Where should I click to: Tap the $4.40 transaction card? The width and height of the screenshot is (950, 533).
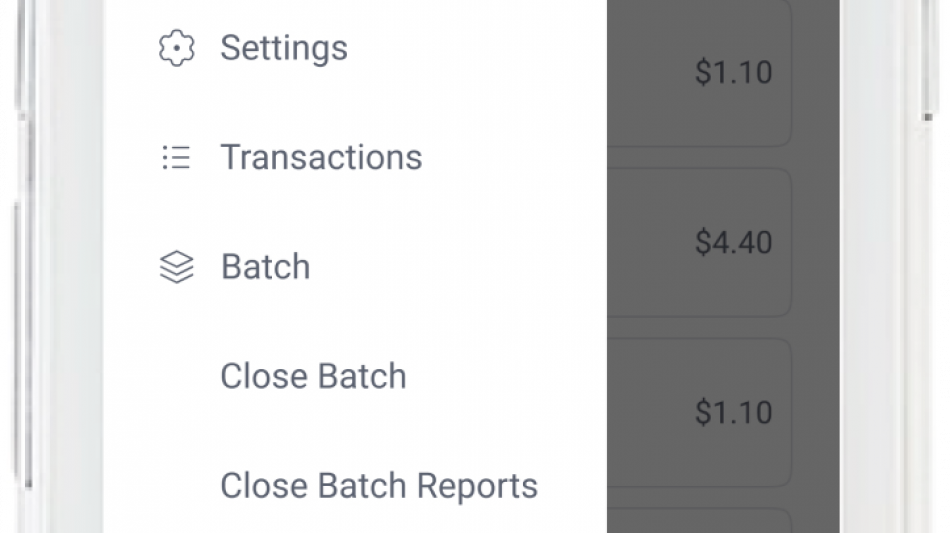coord(700,243)
